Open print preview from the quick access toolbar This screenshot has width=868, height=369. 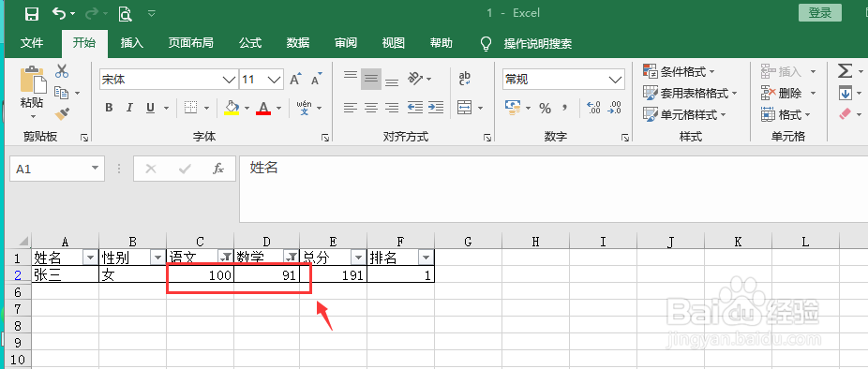pyautogui.click(x=125, y=14)
